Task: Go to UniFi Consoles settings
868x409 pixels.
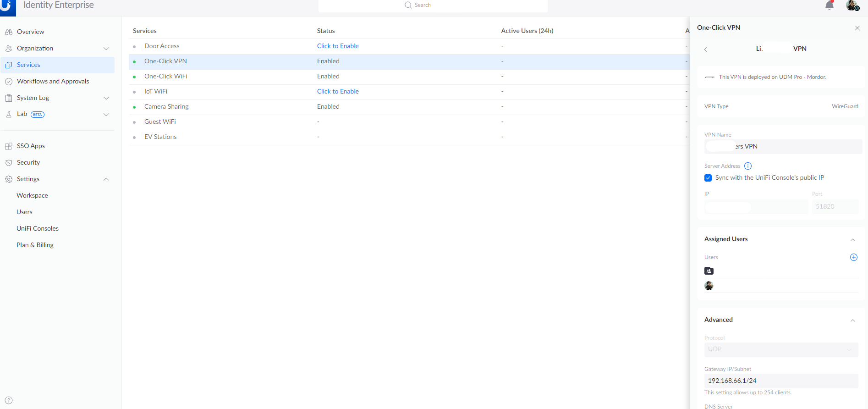Action: pos(38,228)
